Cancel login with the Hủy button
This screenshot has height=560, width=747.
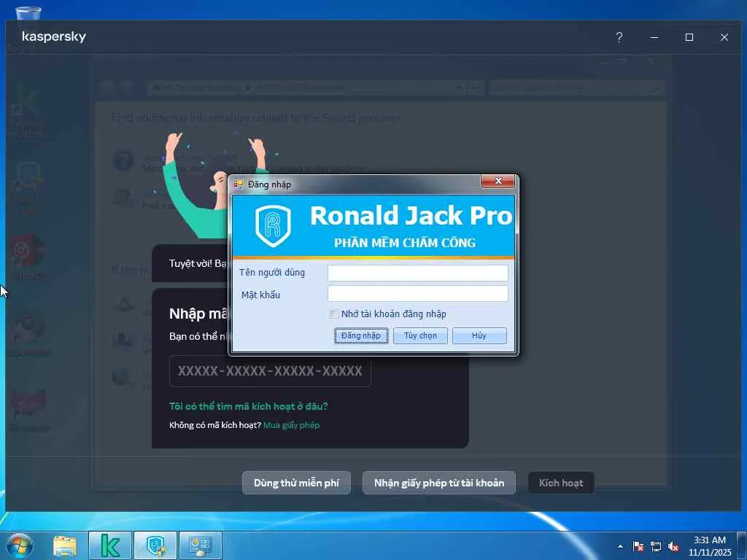point(479,335)
